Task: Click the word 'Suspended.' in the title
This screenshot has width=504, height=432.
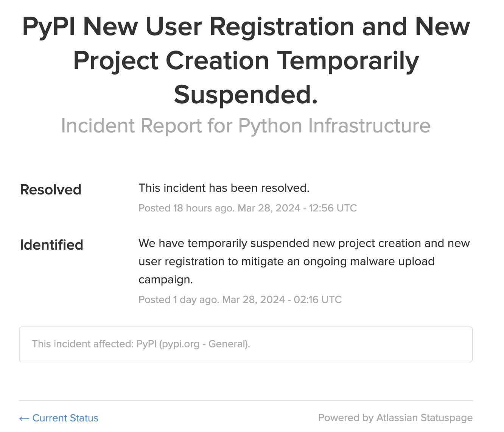Action: [x=246, y=95]
